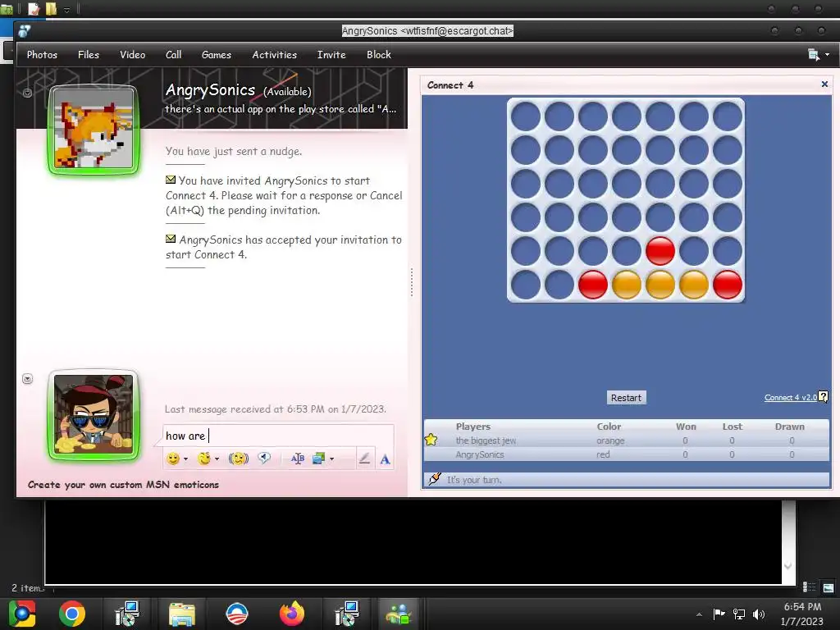The image size is (840, 630).
Task: Click the 'It's your turn.' status text
Action: click(474, 480)
